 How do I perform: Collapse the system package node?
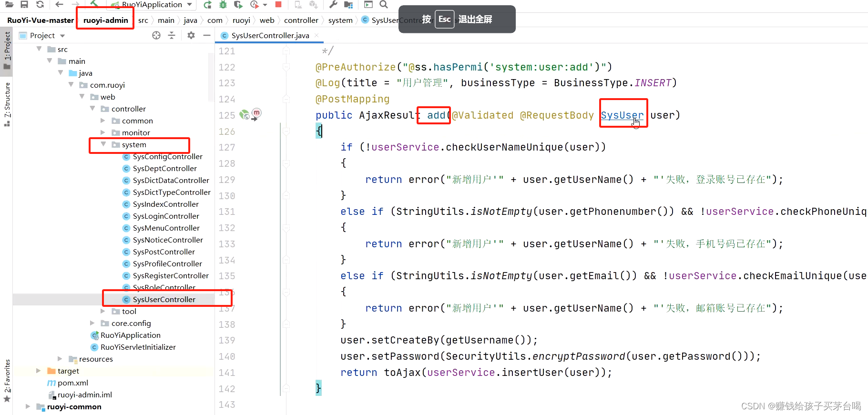(103, 144)
